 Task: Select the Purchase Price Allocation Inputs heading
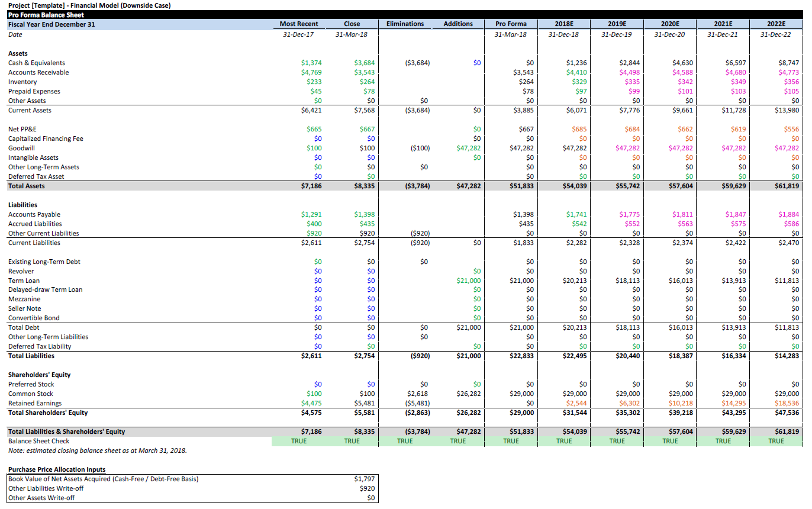point(57,469)
